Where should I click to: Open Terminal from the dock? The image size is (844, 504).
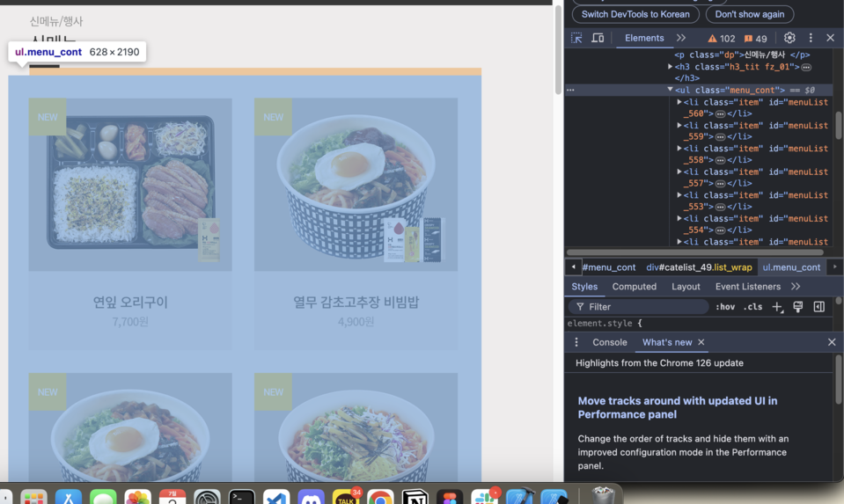point(242,498)
